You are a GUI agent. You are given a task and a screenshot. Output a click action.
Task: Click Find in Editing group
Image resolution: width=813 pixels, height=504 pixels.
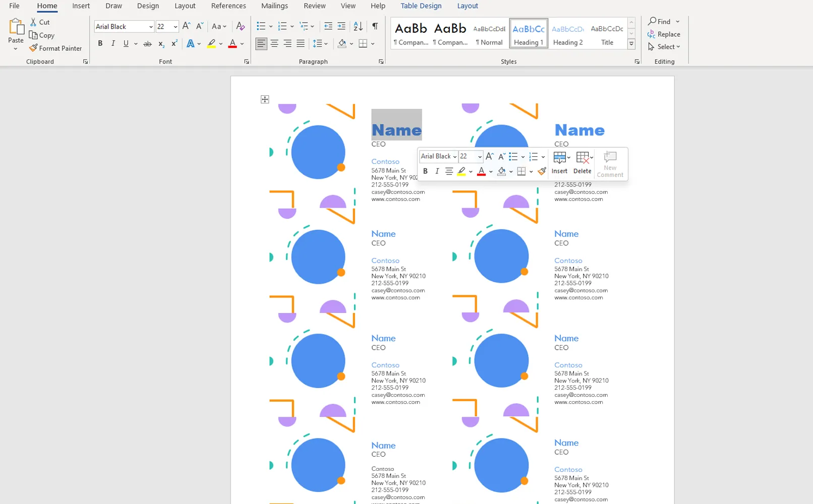coord(660,22)
